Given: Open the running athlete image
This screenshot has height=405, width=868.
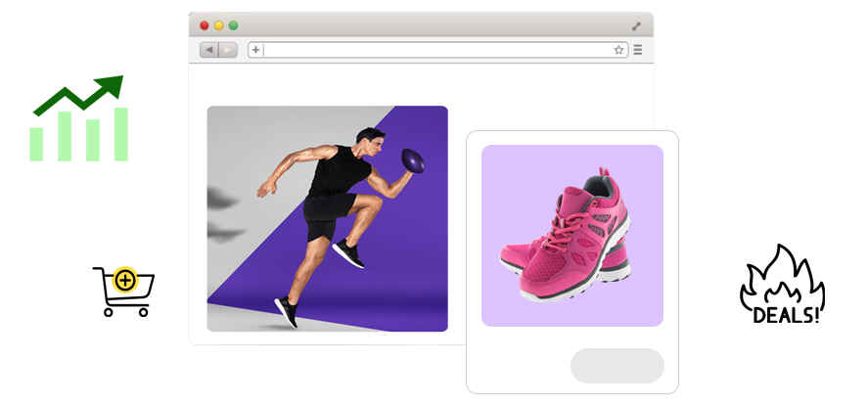Looking at the screenshot, I should [x=327, y=218].
